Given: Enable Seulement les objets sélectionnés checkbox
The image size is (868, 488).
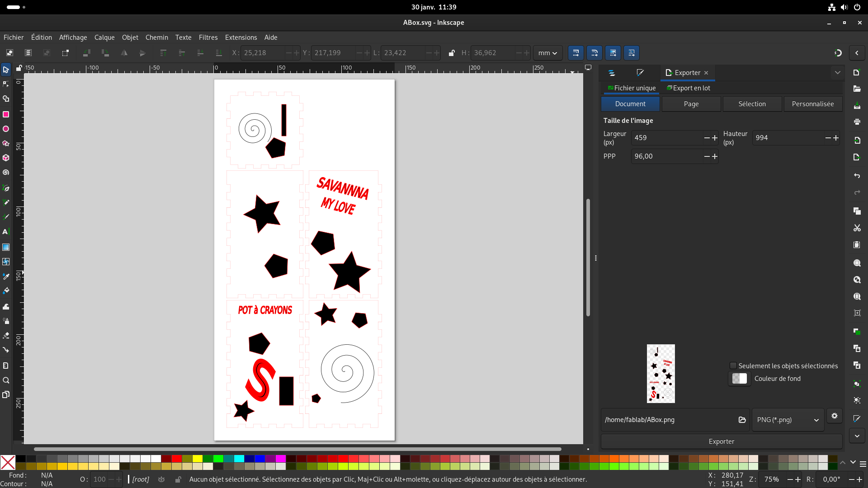Looking at the screenshot, I should [x=733, y=366].
